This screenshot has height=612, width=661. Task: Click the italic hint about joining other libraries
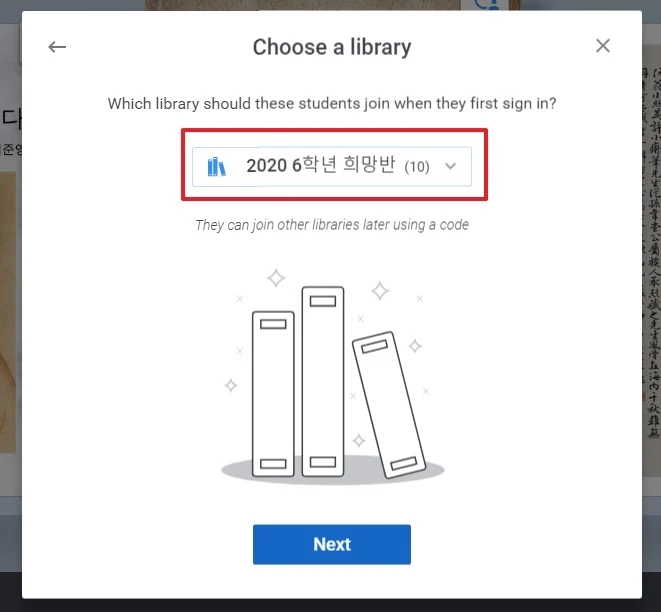(332, 225)
